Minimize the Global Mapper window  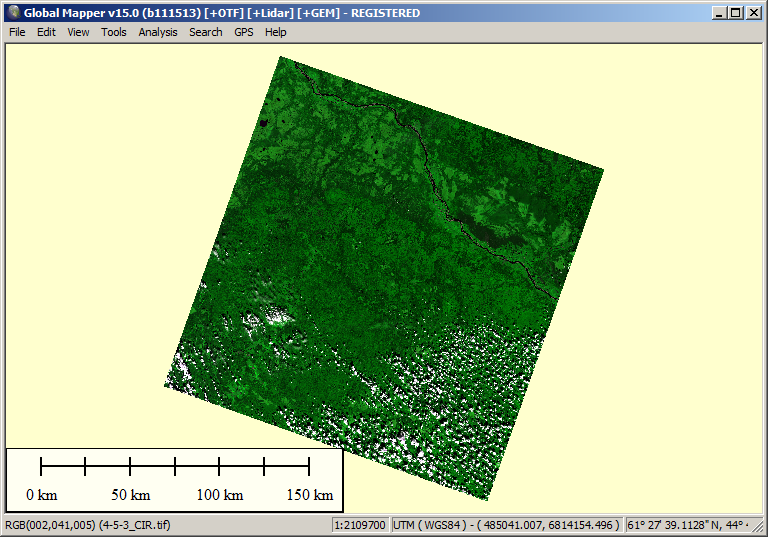point(720,13)
